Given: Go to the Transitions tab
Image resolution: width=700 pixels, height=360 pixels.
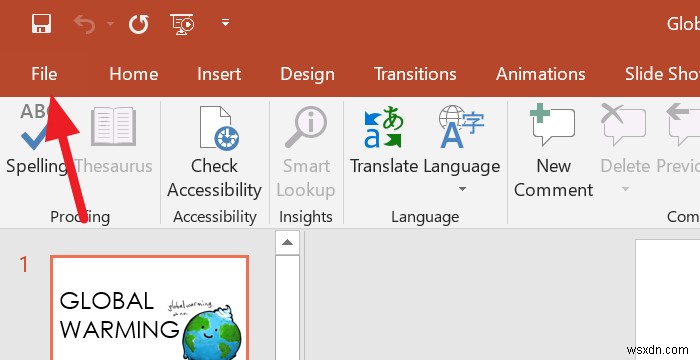Looking at the screenshot, I should tap(415, 74).
